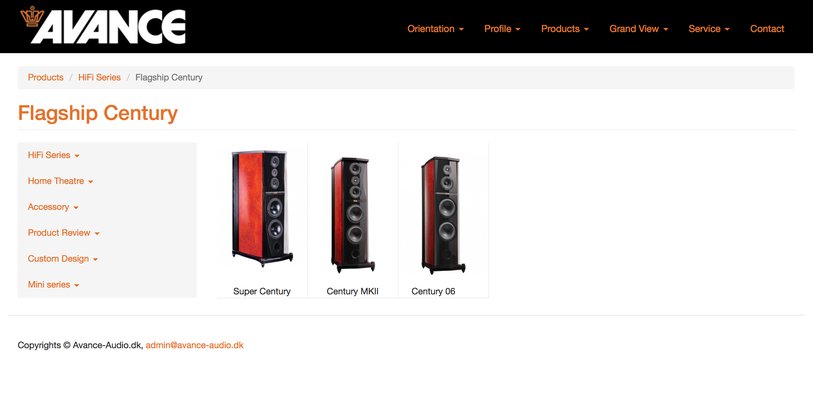Image resolution: width=813 pixels, height=400 pixels.
Task: Open the Grand View menu
Action: coord(638,29)
